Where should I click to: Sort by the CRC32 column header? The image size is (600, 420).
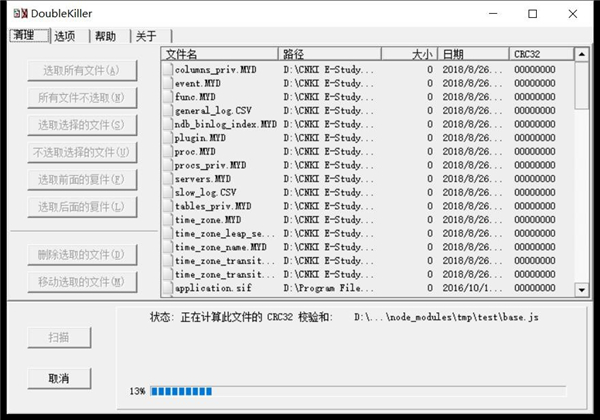(541, 54)
